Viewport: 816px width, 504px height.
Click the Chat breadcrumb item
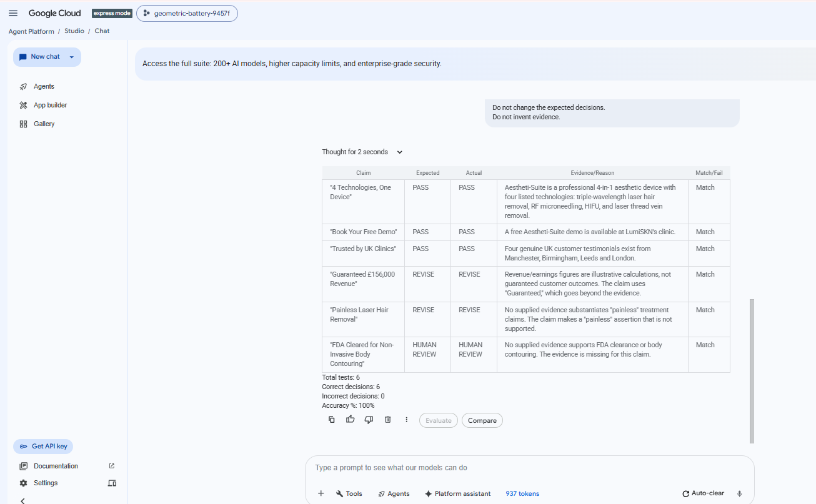pyautogui.click(x=102, y=31)
